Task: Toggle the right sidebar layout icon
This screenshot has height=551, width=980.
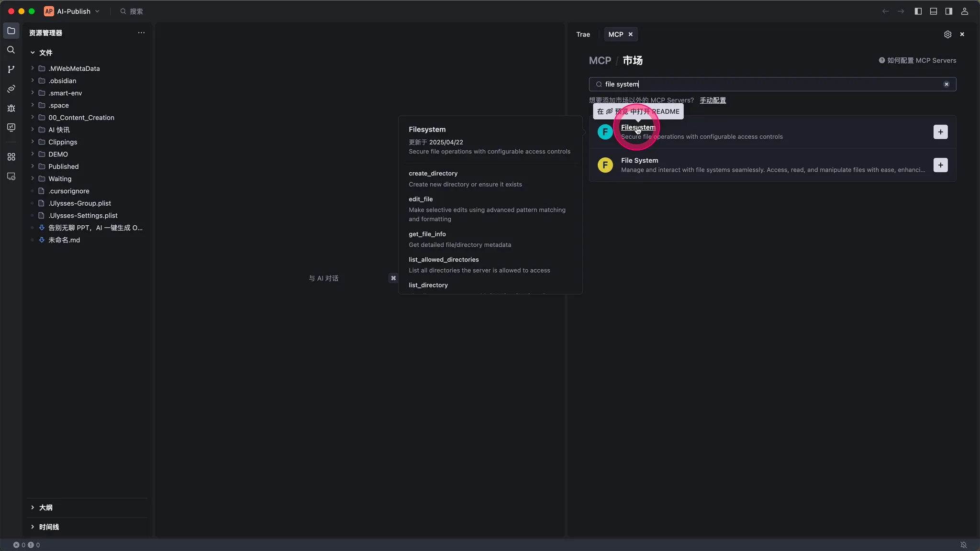Action: tap(948, 11)
